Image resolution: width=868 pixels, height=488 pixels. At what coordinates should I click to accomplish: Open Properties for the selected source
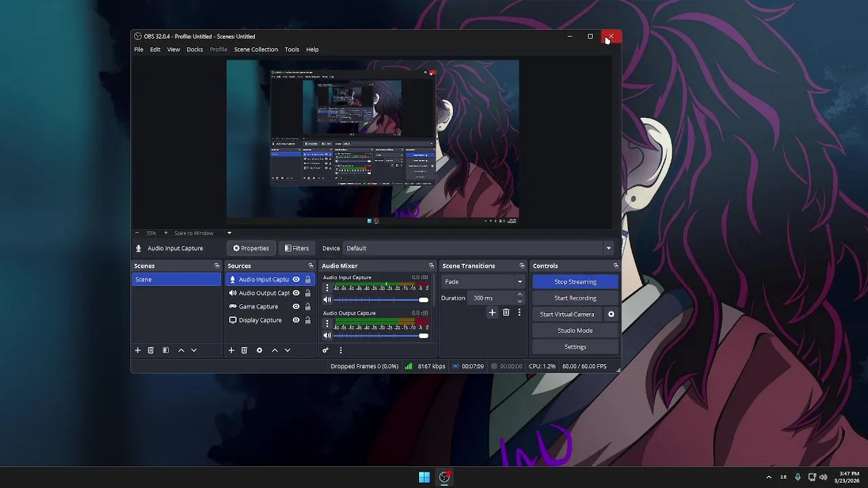point(251,248)
